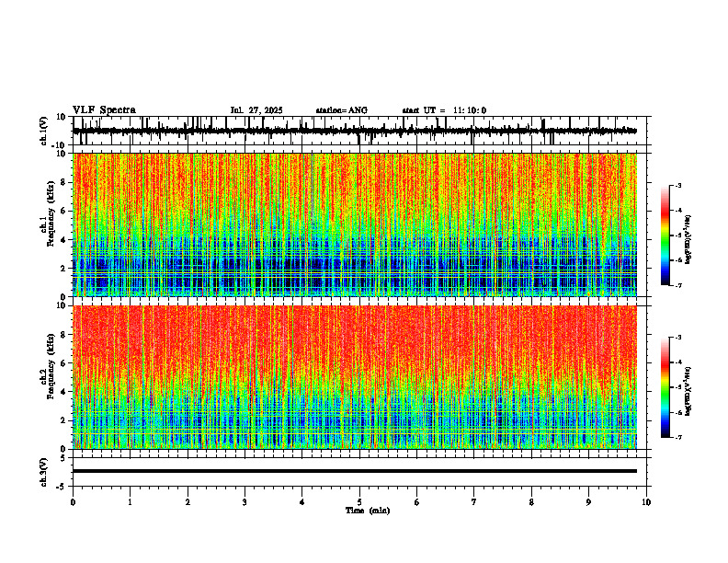
Task: Click the time axis tick label "8"
Action: pos(531,502)
